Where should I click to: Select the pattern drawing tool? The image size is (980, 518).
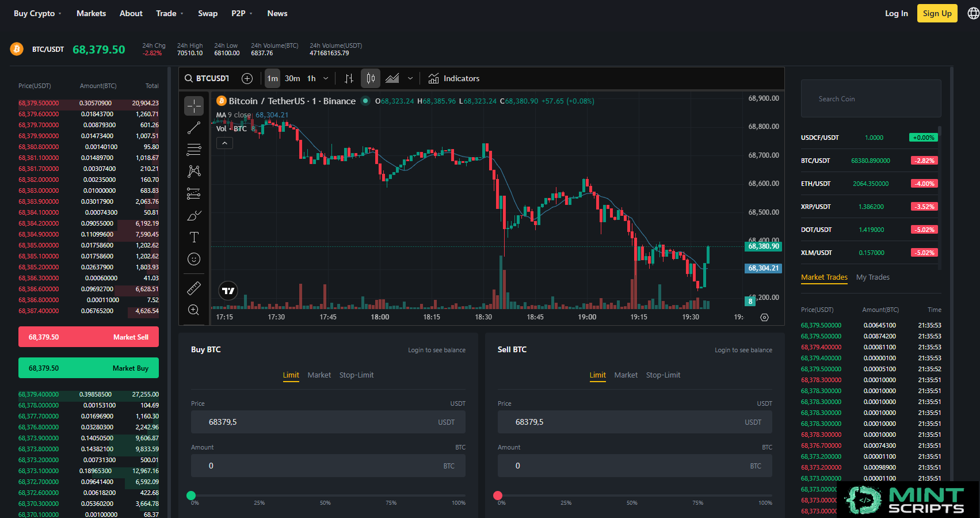point(194,171)
